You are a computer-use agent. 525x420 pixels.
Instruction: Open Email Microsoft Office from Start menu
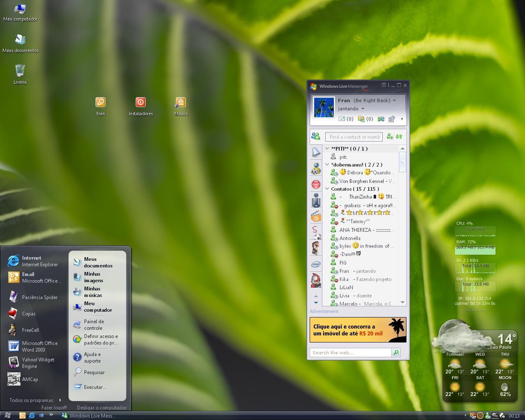34,278
